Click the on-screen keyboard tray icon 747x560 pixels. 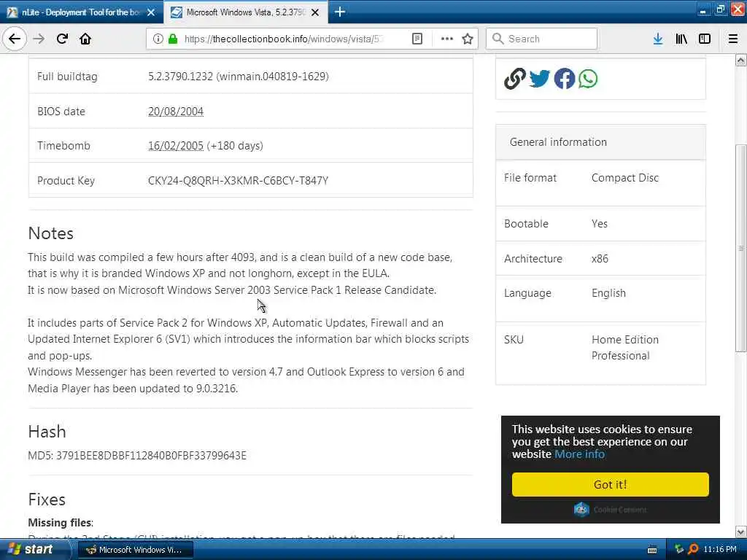(x=652, y=550)
